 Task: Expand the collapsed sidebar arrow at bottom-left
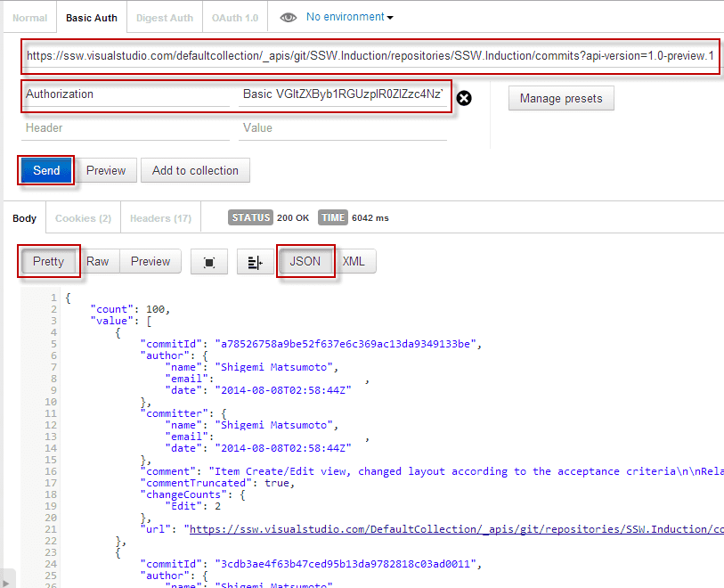coord(7,580)
